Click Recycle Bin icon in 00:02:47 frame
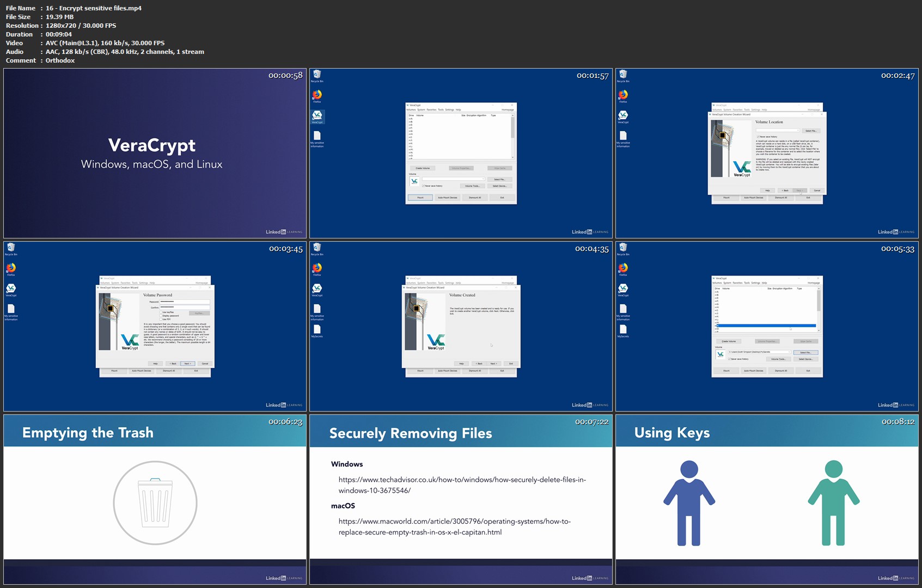Screen dimensions: 922x588 [x=623, y=75]
